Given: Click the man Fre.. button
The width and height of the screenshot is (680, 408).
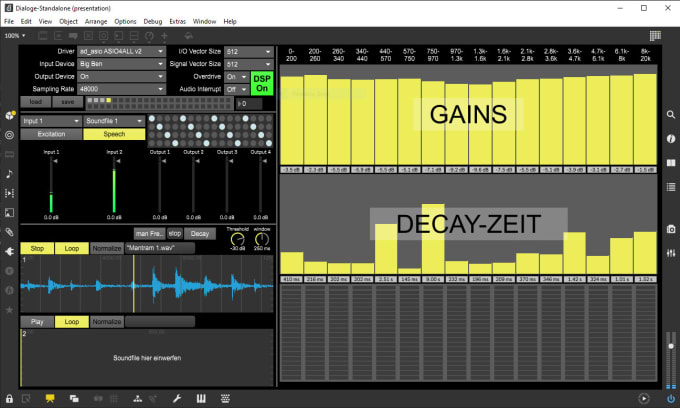Looking at the screenshot, I should [x=149, y=234].
